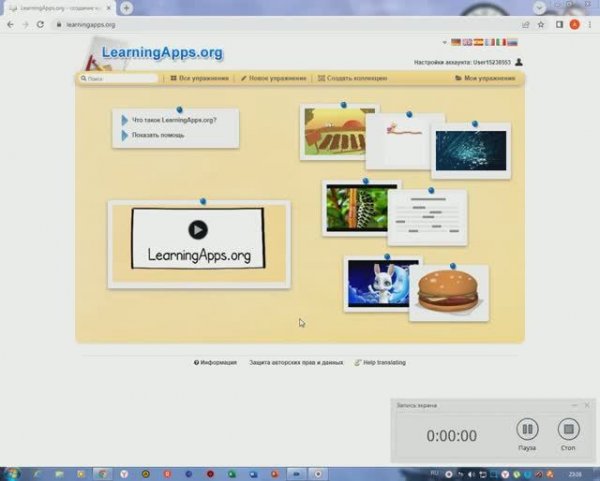Open Chrome three-dot menu
600x481 pixels.
(x=590, y=24)
